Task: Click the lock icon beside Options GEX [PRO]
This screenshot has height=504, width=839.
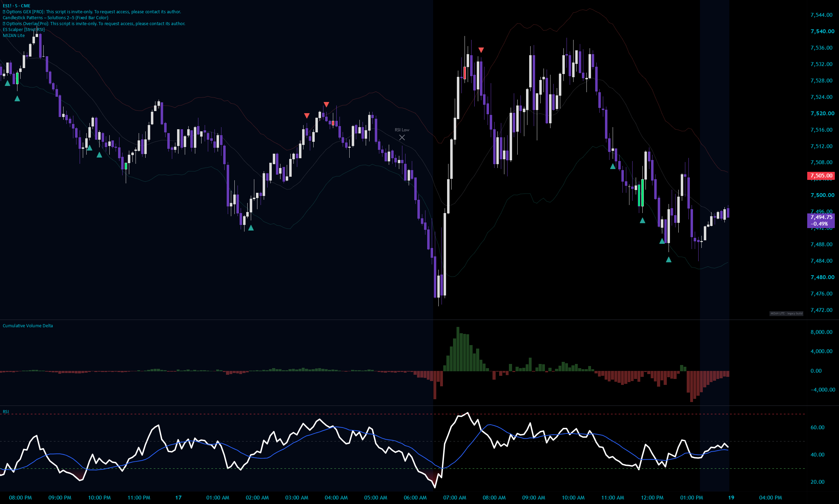Action: tap(4, 12)
